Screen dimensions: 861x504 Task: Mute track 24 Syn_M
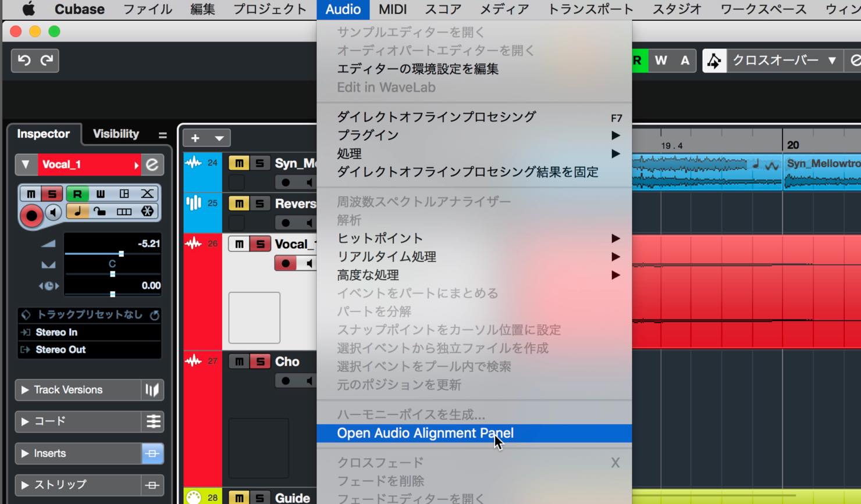239,163
